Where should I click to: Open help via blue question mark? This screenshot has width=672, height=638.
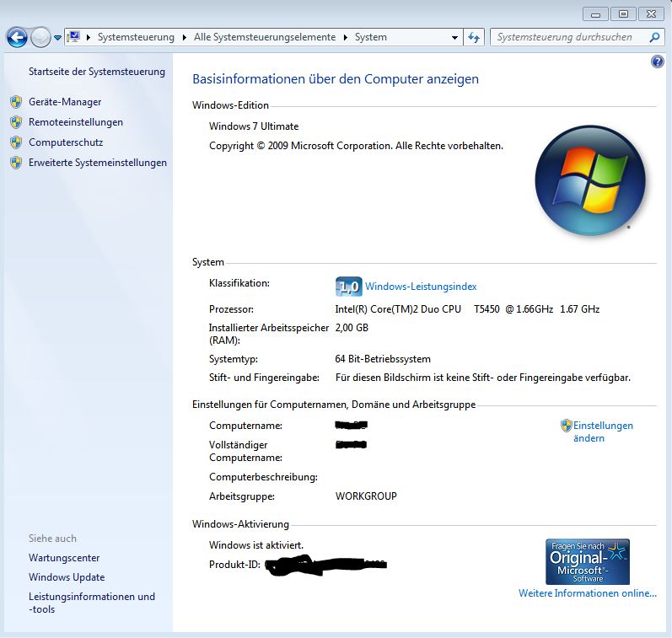[658, 62]
